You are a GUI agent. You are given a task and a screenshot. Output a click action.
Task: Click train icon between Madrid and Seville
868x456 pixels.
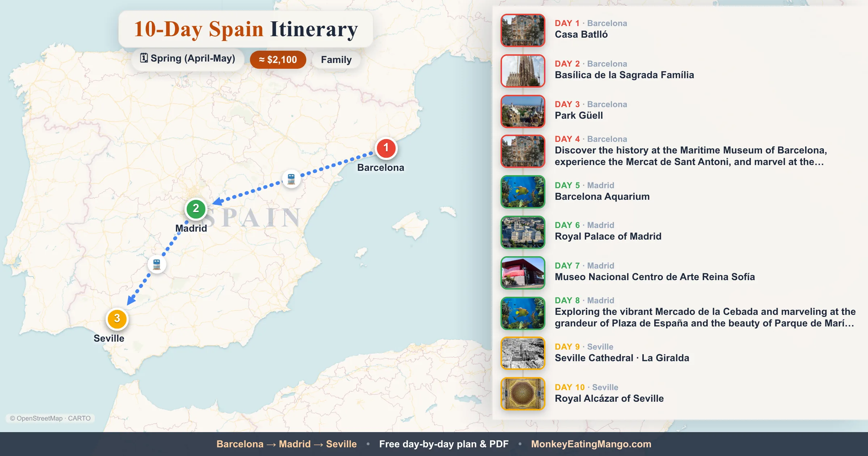point(157,264)
